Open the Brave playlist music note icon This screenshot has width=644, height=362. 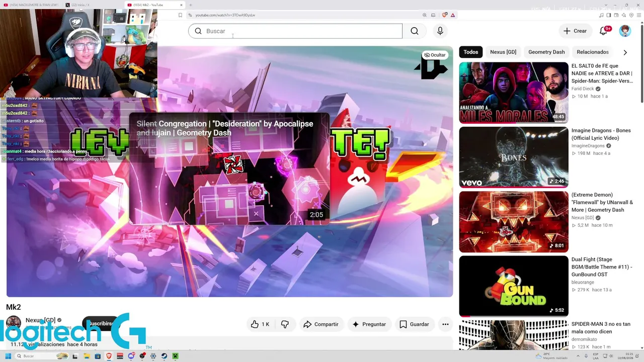pyautogui.click(x=601, y=15)
